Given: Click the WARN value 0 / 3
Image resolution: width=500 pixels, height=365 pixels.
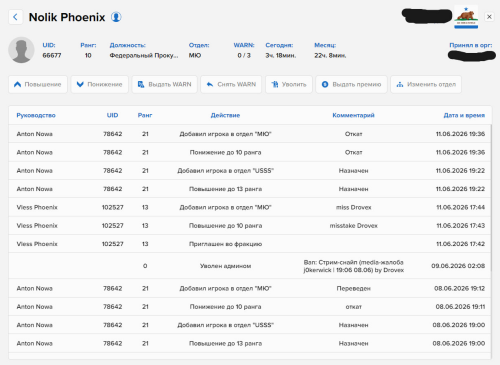Looking at the screenshot, I should pos(244,55).
